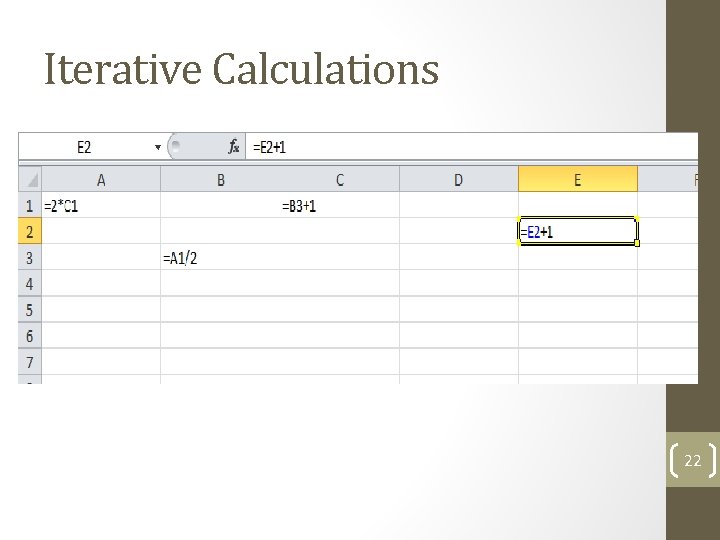Click active cell E2 with =E2+1
Screen dimensions: 720x540
click(x=577, y=232)
